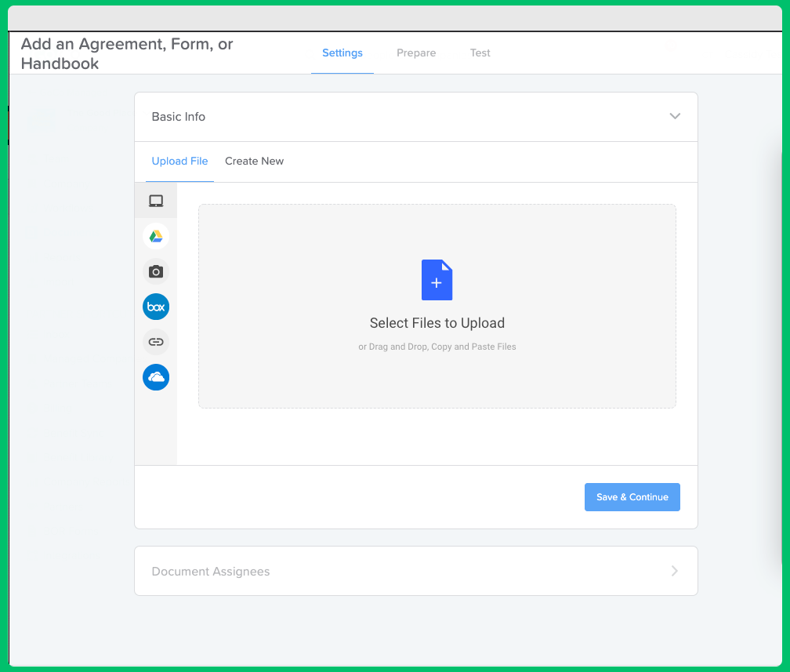Import a document from Box
Viewport: 790px width, 672px height.
(156, 307)
